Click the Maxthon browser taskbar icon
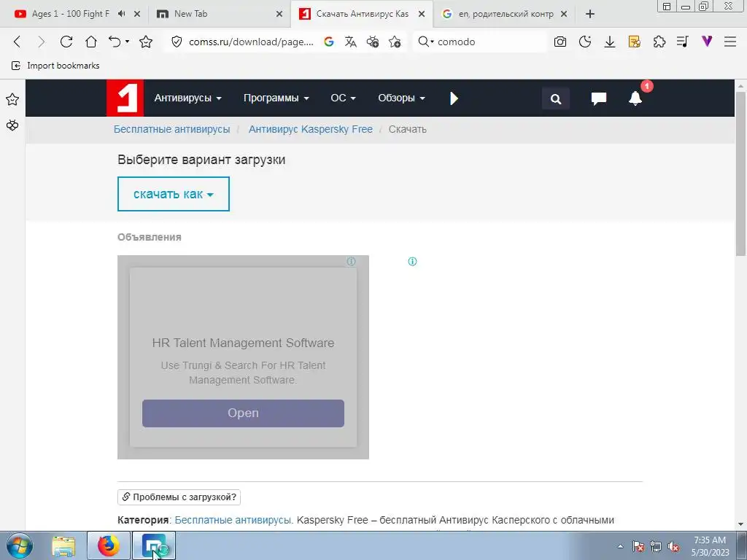Image resolution: width=747 pixels, height=560 pixels. pos(153,545)
